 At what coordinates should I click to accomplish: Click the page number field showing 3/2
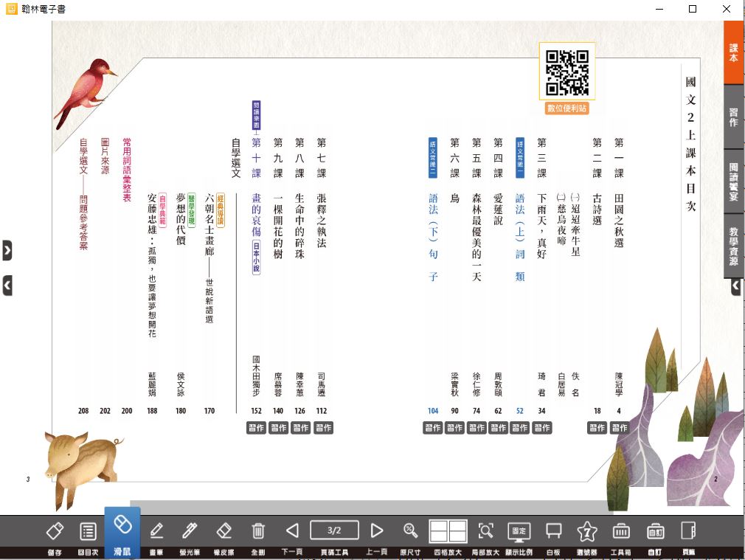[334, 530]
